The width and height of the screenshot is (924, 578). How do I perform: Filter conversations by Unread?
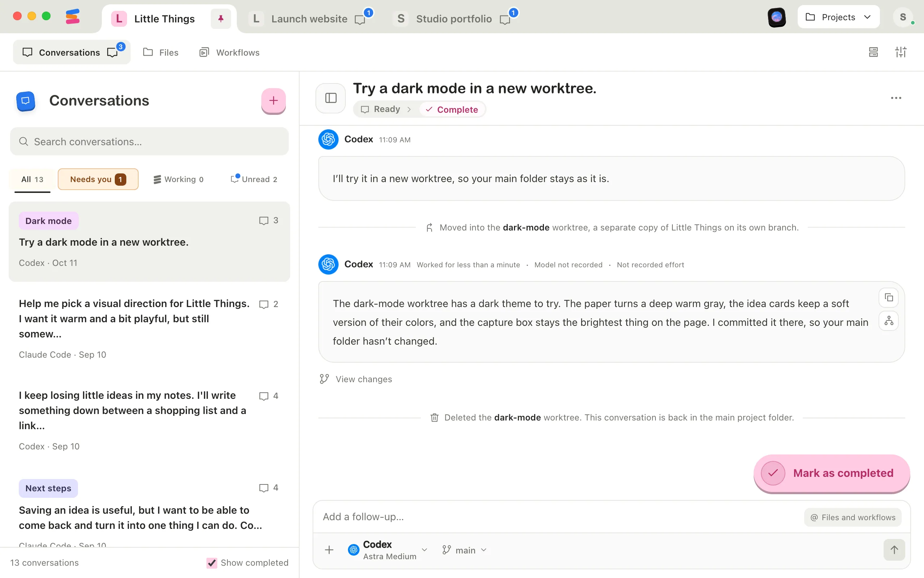pyautogui.click(x=254, y=179)
